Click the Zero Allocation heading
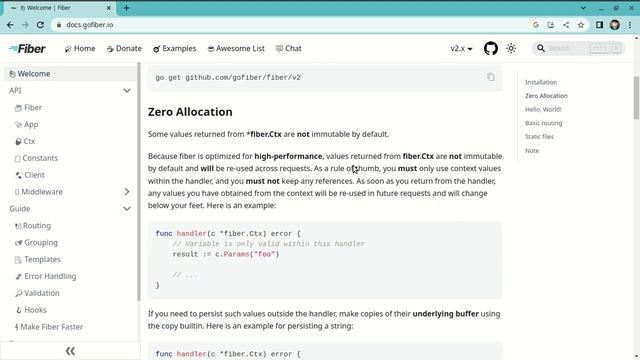Screen dimensions: 640x360 click(190, 112)
